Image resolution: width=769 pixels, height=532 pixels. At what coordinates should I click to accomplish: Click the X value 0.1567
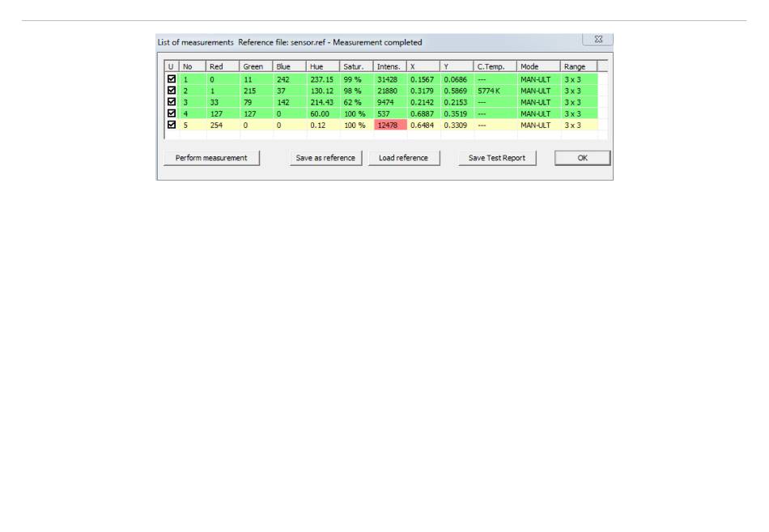tap(423, 79)
